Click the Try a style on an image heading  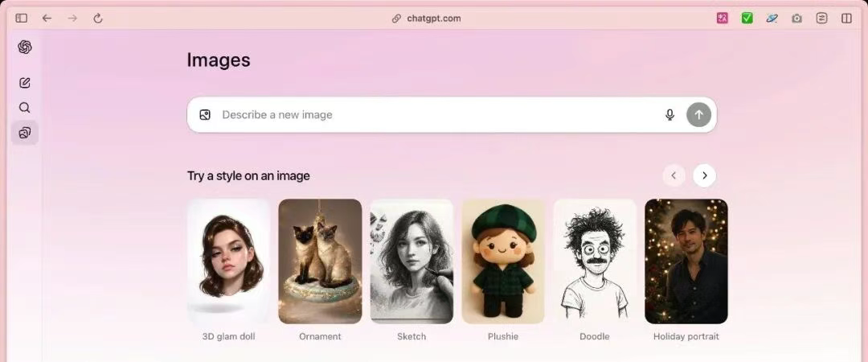[248, 175]
